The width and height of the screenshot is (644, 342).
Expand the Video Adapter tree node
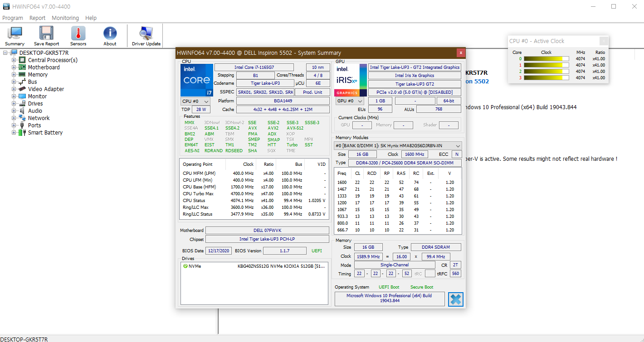tap(14, 89)
